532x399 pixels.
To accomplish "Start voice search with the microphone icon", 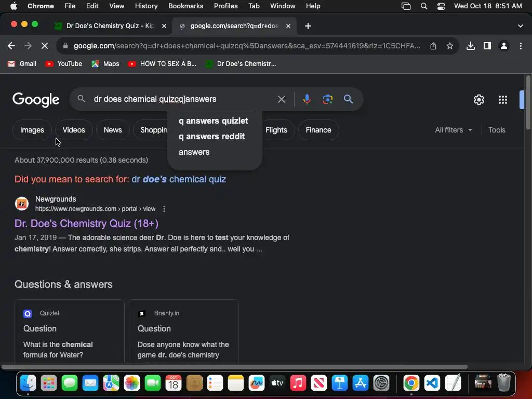I will [x=307, y=99].
